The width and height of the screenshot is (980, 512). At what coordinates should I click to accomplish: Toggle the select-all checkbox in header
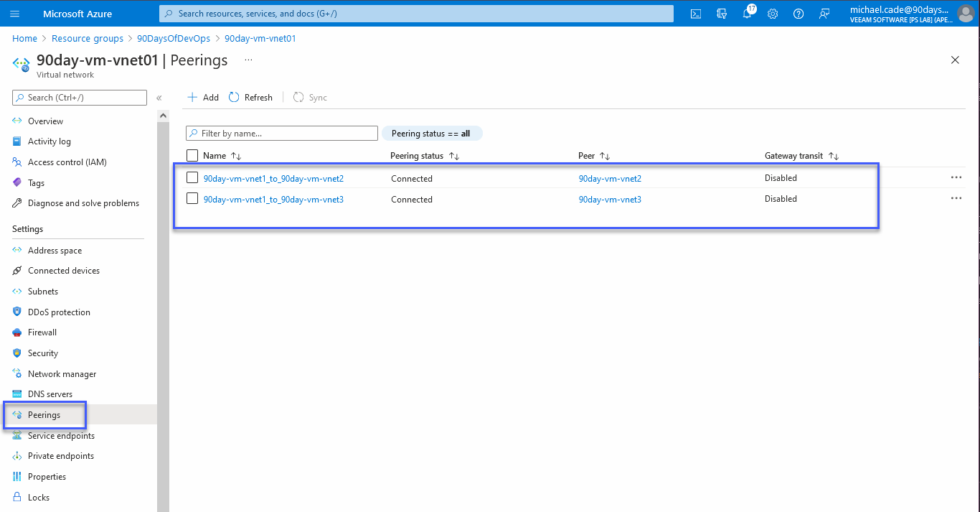coord(192,155)
